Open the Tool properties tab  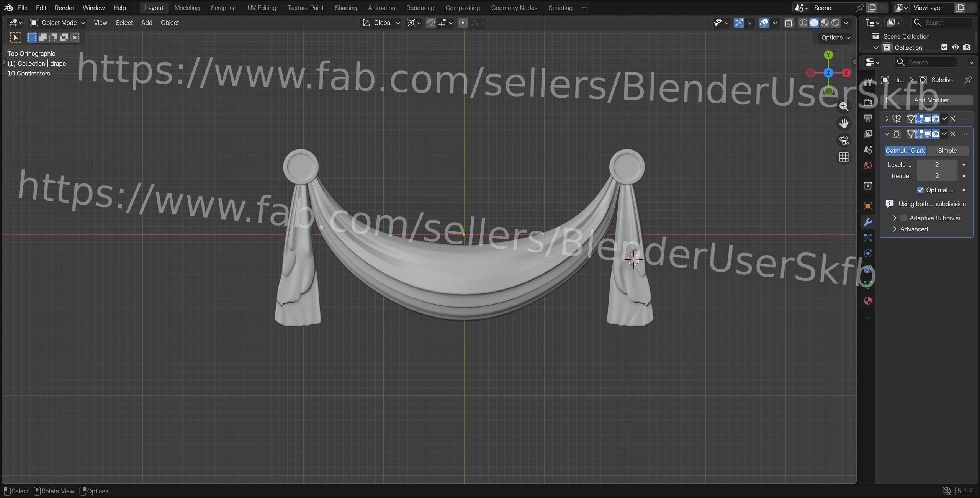[868, 82]
